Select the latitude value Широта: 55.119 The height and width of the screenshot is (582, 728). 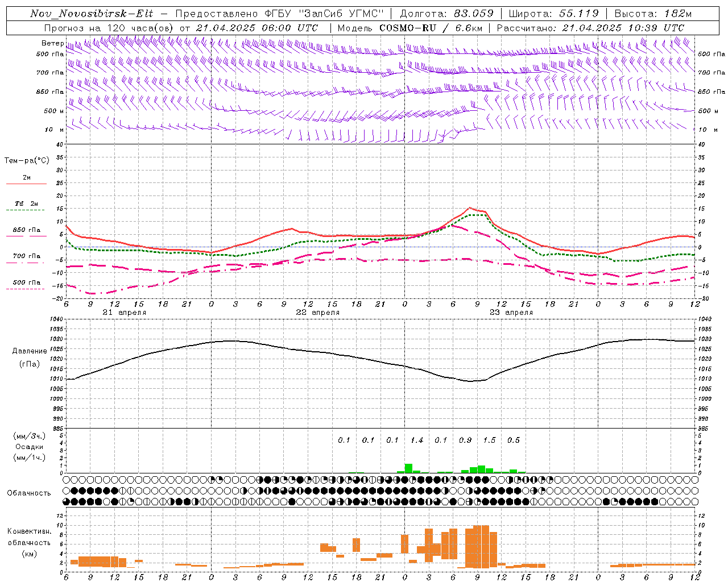coord(553,14)
